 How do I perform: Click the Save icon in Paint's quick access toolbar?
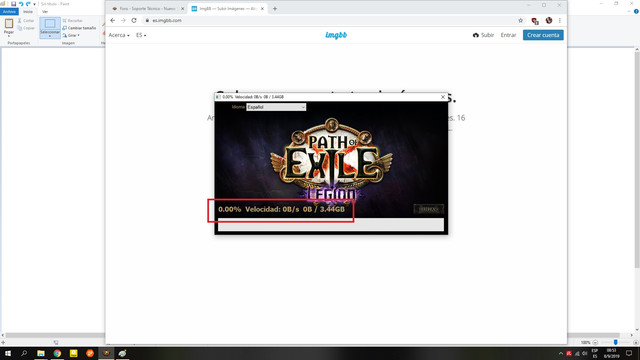point(13,4)
